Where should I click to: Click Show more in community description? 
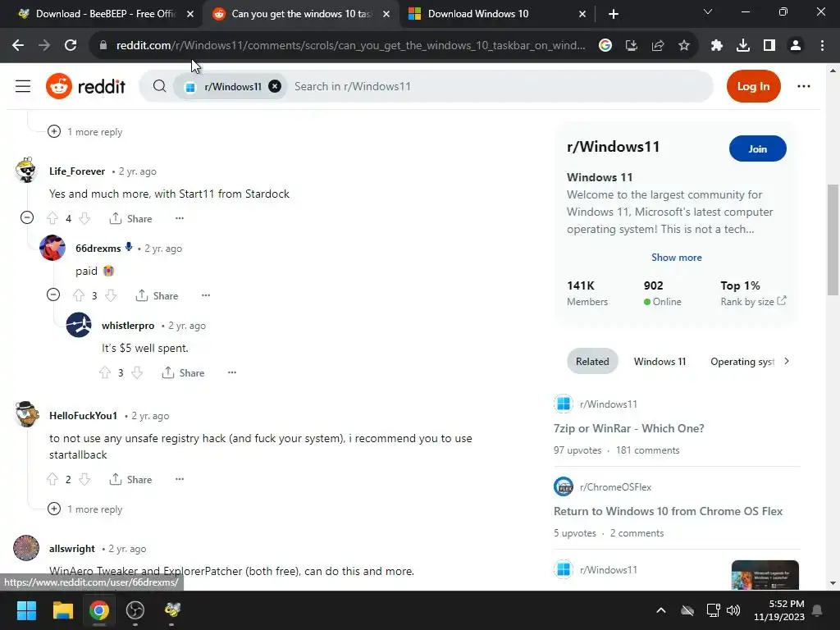point(676,257)
